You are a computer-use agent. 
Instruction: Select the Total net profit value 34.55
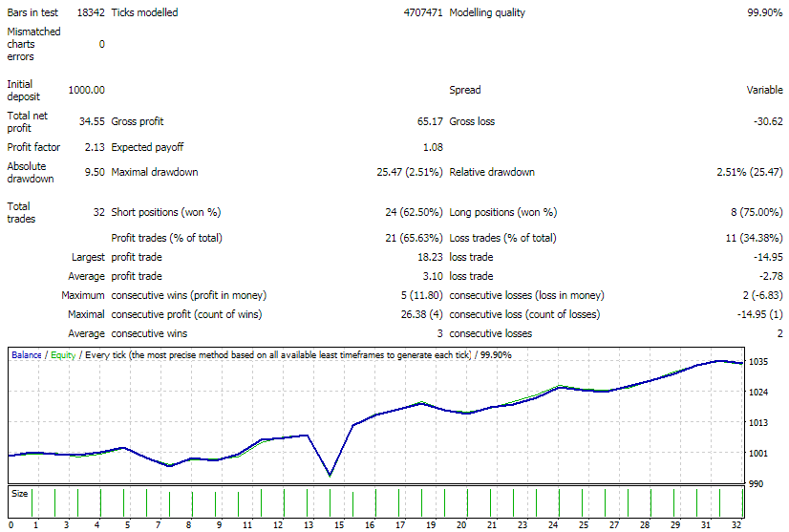tap(92, 122)
